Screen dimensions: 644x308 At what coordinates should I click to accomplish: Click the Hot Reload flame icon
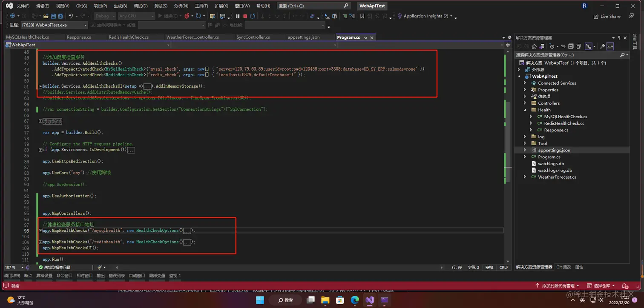click(187, 16)
